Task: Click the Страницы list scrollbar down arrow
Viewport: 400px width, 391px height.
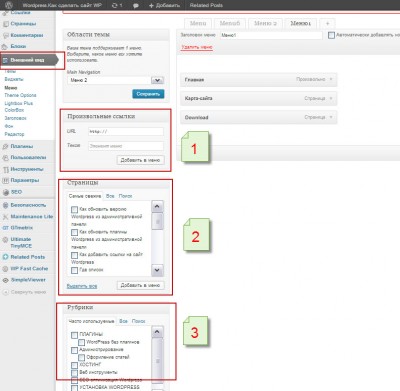Action: click(157, 270)
